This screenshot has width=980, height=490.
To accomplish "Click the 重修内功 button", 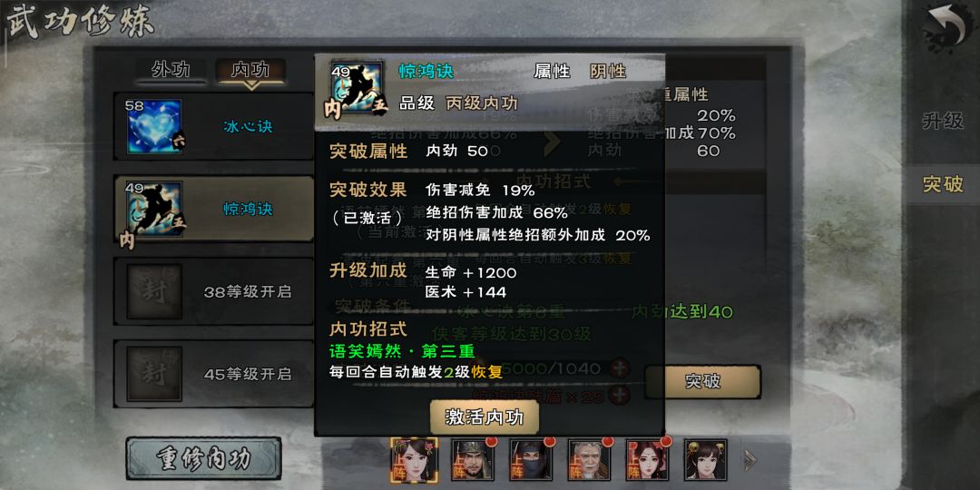I will 204,459.
